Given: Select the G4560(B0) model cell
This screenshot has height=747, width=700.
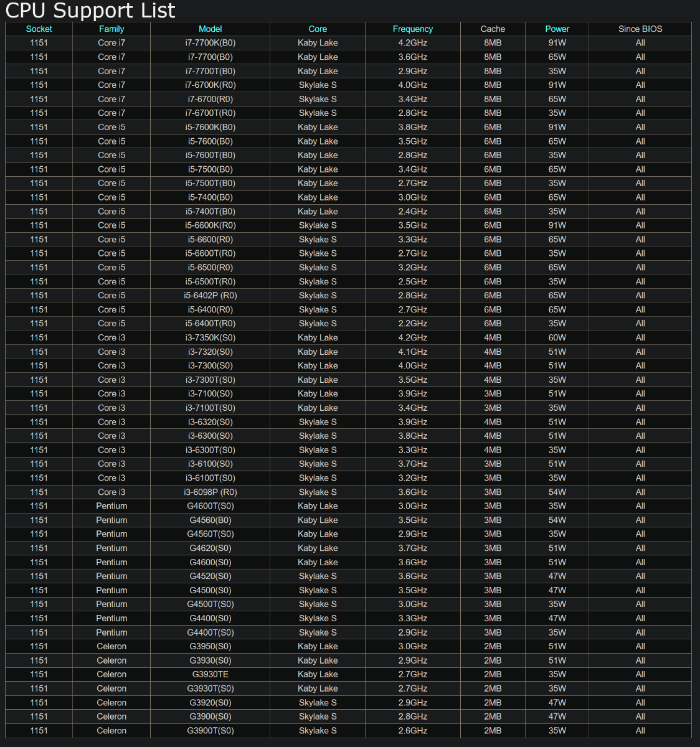Looking at the screenshot, I should coord(210,520).
